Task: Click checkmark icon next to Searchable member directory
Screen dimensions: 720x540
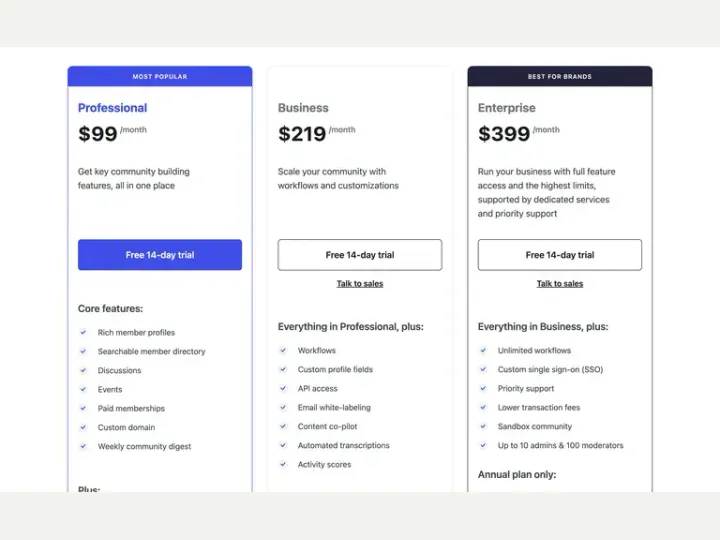Action: click(83, 351)
